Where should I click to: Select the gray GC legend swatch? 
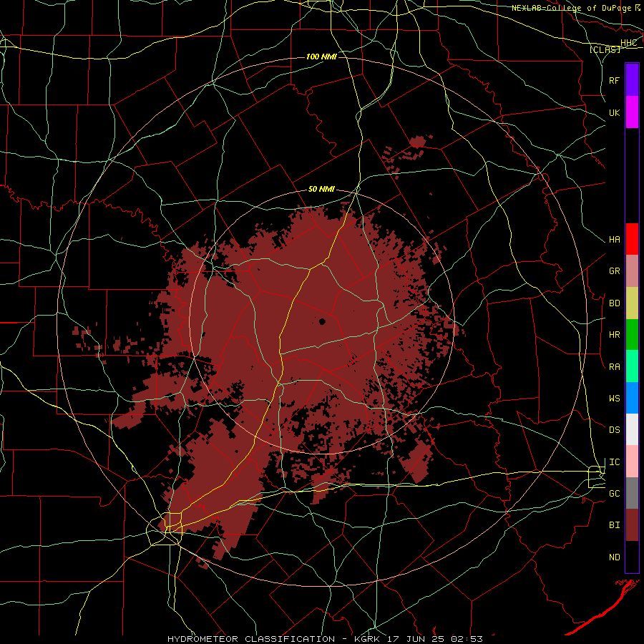click(632, 493)
